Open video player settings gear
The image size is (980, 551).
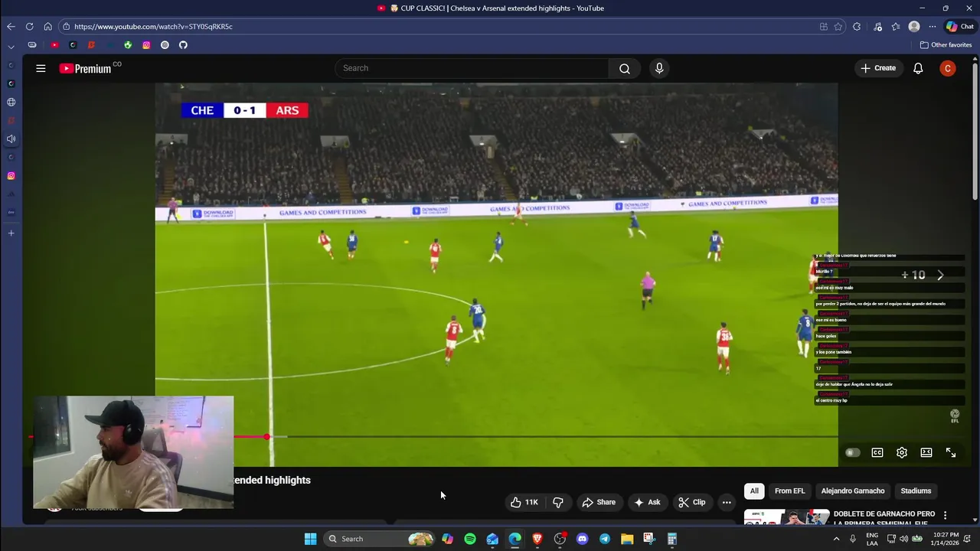click(x=902, y=452)
